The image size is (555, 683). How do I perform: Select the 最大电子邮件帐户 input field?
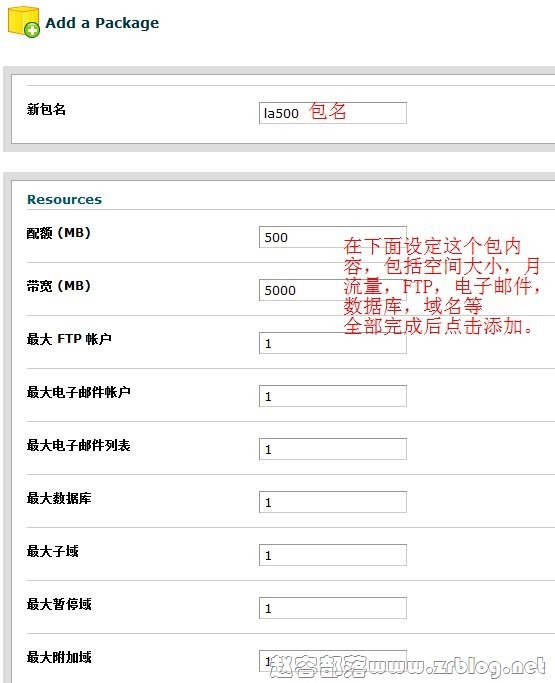tap(333, 396)
